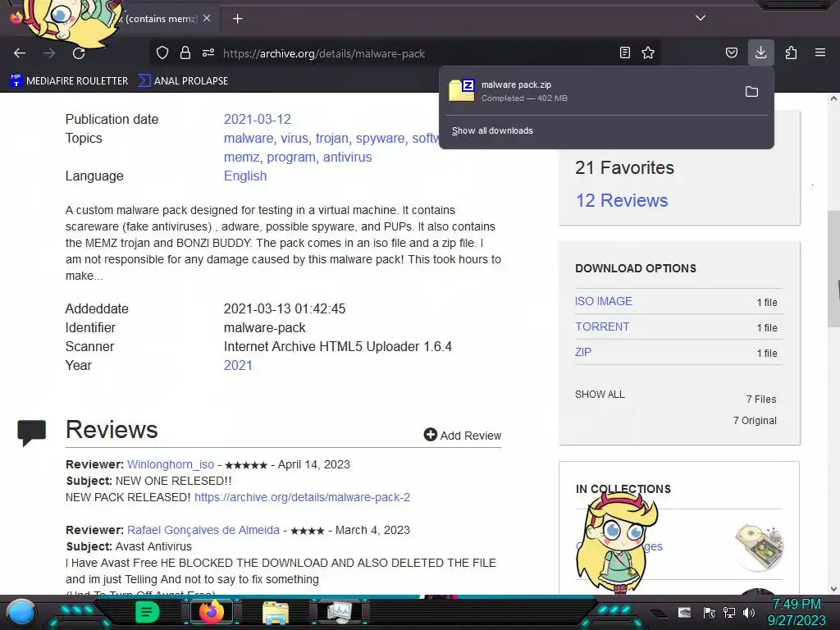
Task: Click scrollbar up arrow
Action: pos(833,98)
